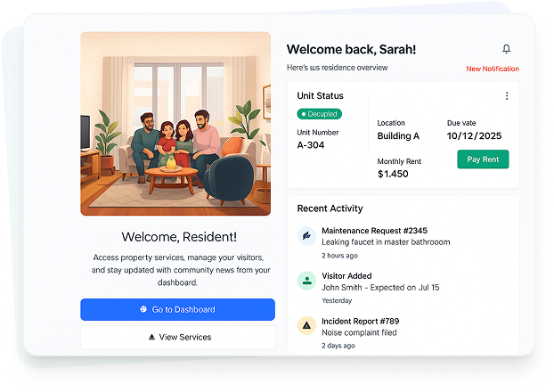Click the Building A location value
The height and width of the screenshot is (392, 554).
coord(398,136)
